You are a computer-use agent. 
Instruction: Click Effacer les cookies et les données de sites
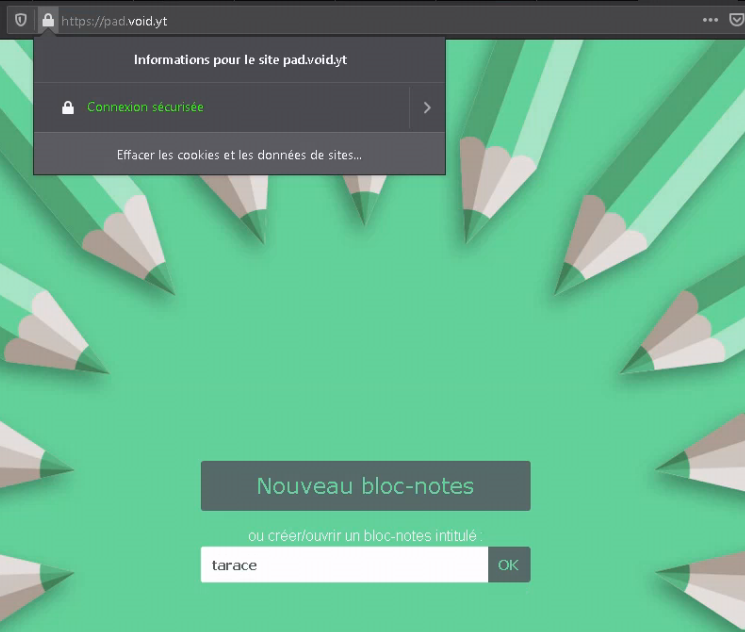coord(239,155)
